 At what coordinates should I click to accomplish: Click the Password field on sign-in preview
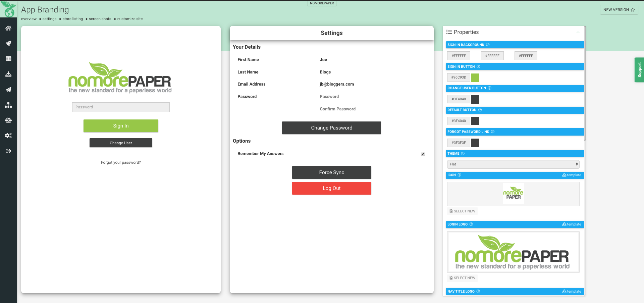tap(121, 107)
